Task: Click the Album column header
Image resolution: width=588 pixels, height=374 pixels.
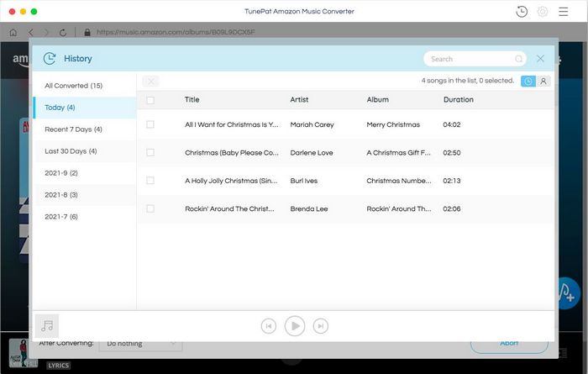Action: click(377, 100)
